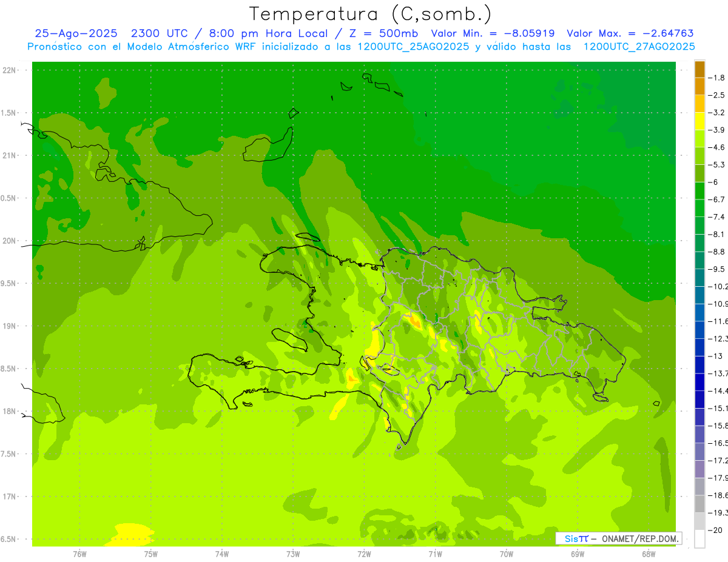
Task: Click the "22N" latitude axis label
Action: [9, 70]
